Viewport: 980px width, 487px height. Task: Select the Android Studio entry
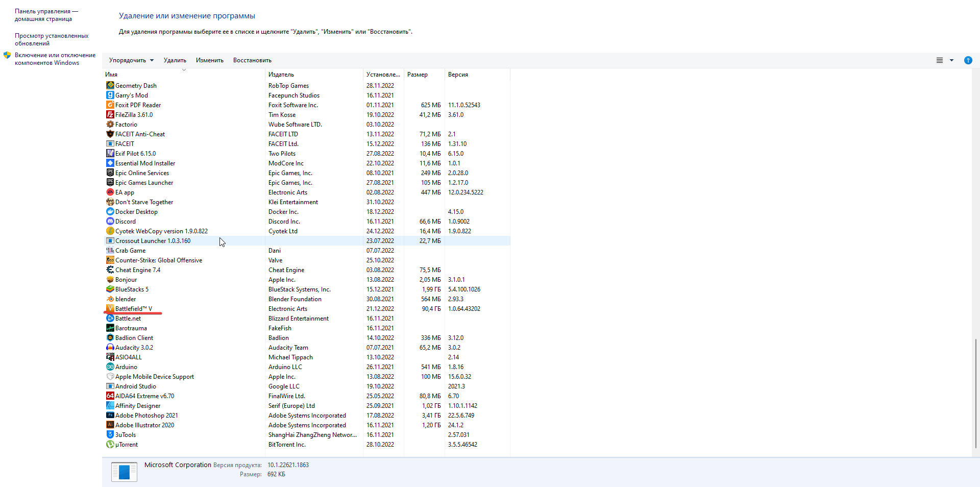pyautogui.click(x=136, y=386)
